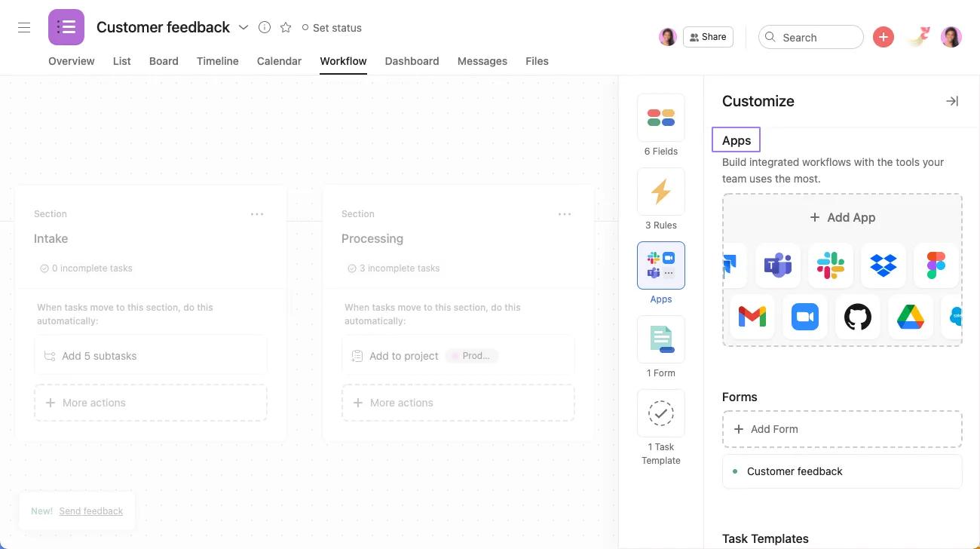Viewport: 980px width, 549px height.
Task: Open the Customer feedback title dropdown
Action: click(243, 27)
